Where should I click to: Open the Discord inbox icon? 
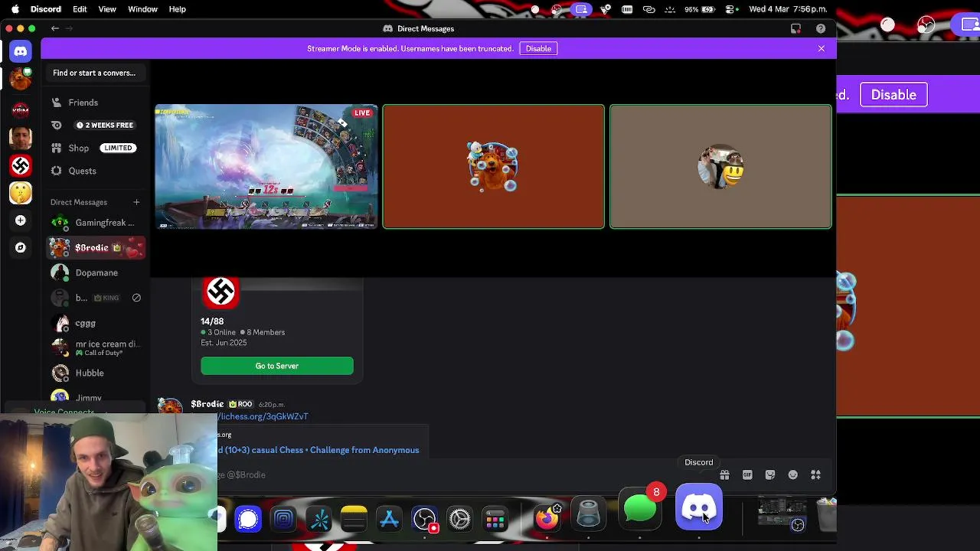point(796,28)
